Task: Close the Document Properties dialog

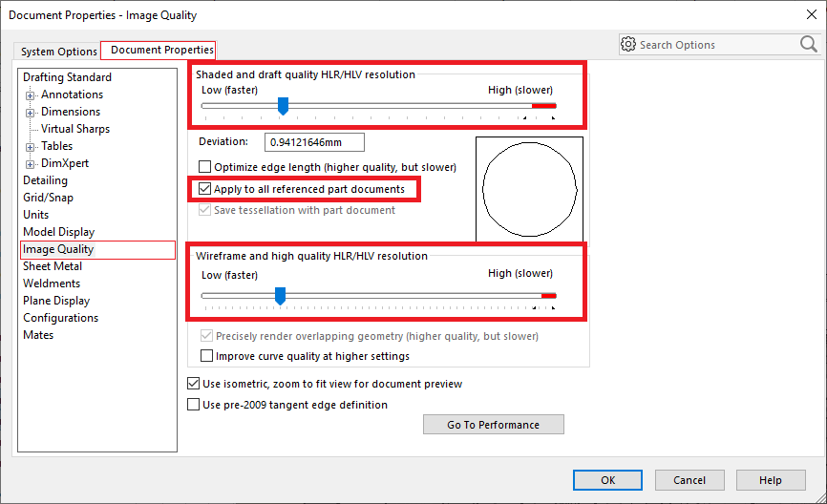Action: [x=811, y=15]
